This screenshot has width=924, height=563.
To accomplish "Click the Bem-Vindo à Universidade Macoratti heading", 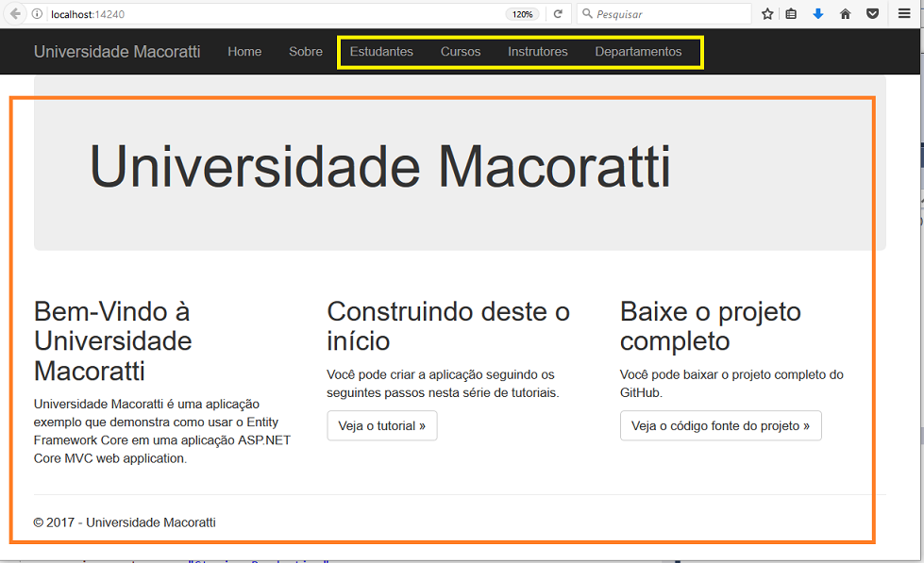I will click(112, 341).
